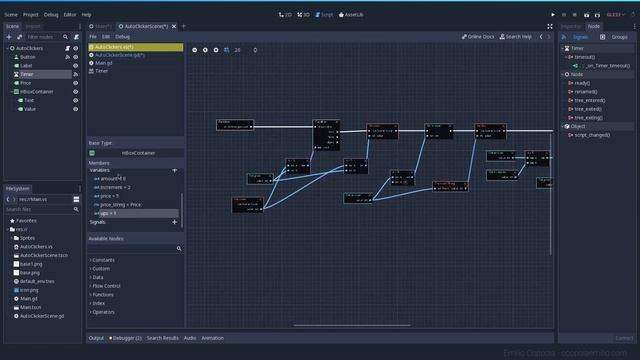Switch to 3D workspace

coord(303,15)
